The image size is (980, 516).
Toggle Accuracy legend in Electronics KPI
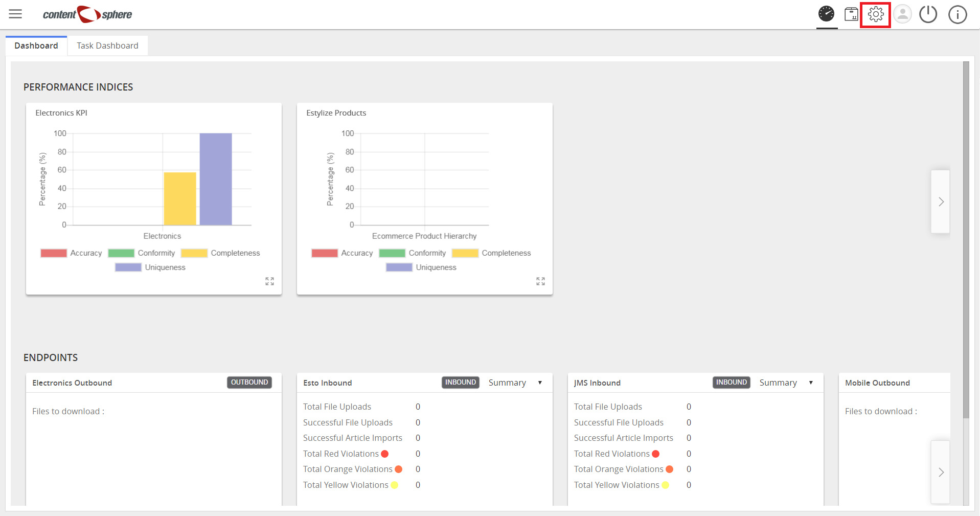(71, 253)
